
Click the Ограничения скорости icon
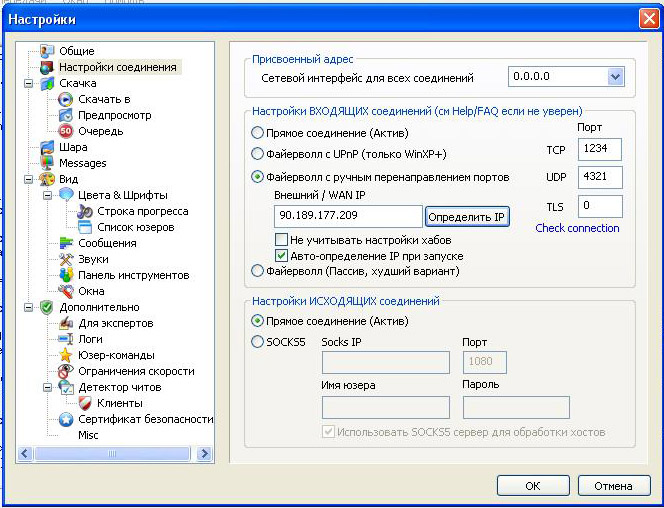[x=66, y=371]
